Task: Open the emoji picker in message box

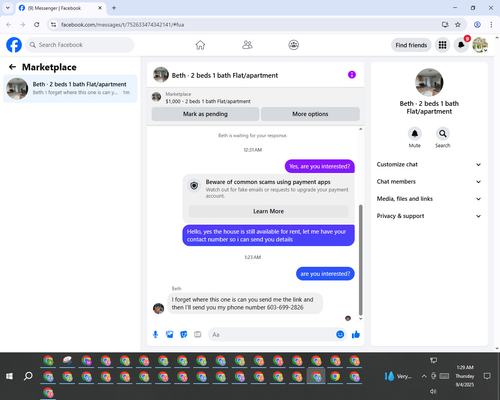Action: [x=340, y=334]
